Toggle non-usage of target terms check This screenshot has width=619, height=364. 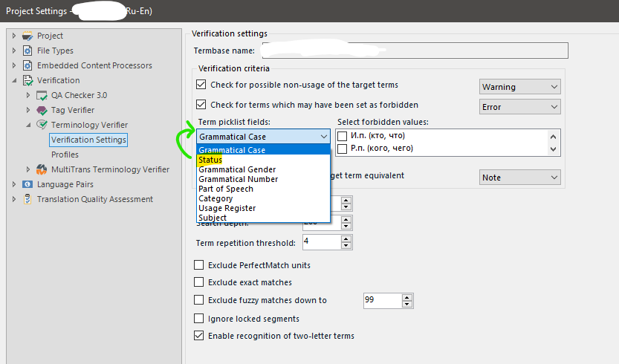[201, 85]
